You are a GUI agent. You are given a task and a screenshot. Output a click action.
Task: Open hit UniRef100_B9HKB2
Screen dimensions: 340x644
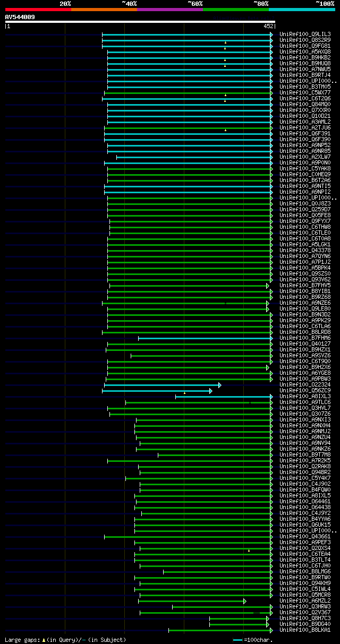tap(305, 57)
